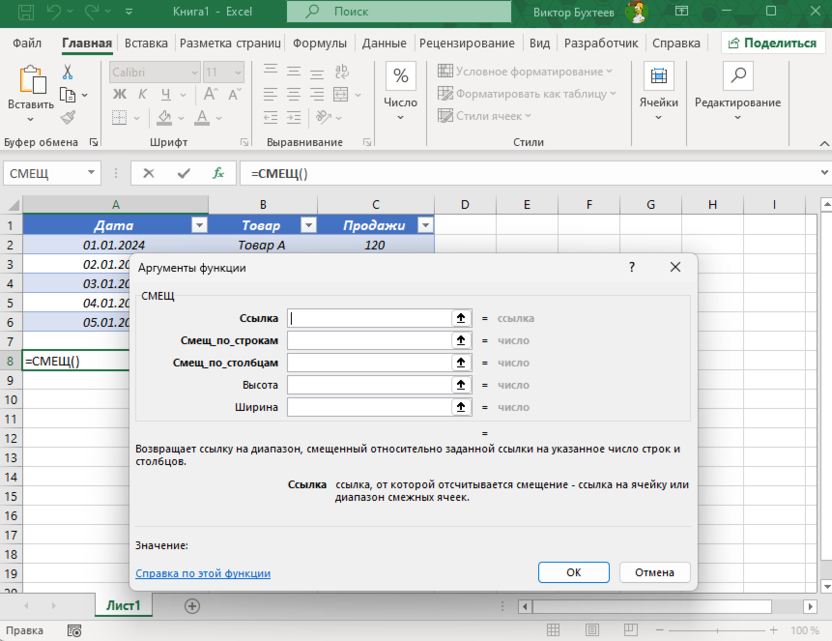Viewport: 832px width, 641px height.
Task: Toggle Italic К formatting
Action: [x=142, y=94]
